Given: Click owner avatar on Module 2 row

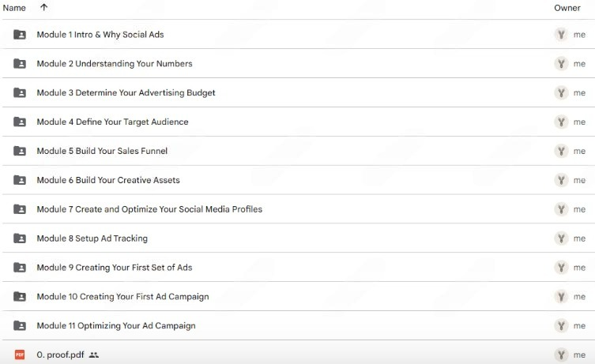Looking at the screenshot, I should pyautogui.click(x=561, y=64).
